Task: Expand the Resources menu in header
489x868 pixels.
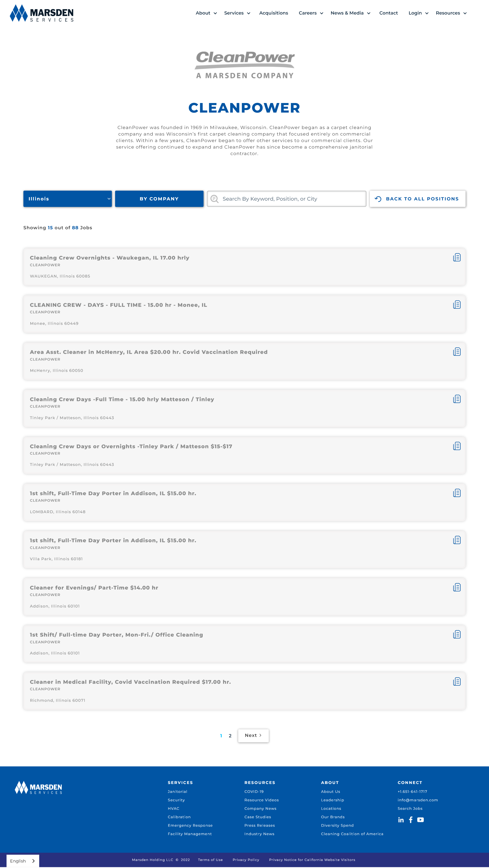Action: coord(451,13)
